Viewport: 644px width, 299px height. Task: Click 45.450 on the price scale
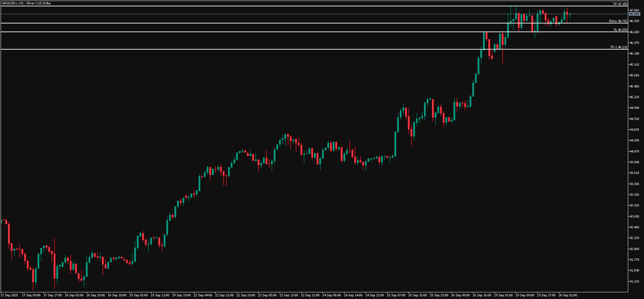(634, 86)
